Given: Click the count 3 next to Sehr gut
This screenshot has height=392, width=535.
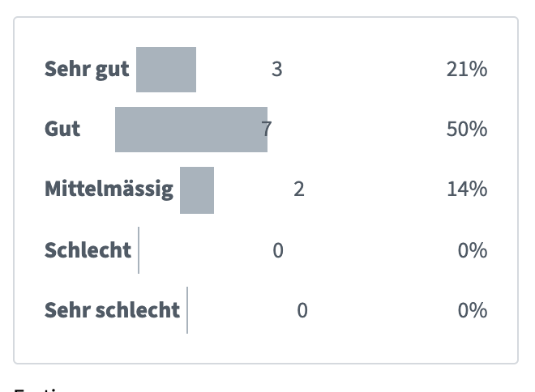Looking at the screenshot, I should pos(277,70).
